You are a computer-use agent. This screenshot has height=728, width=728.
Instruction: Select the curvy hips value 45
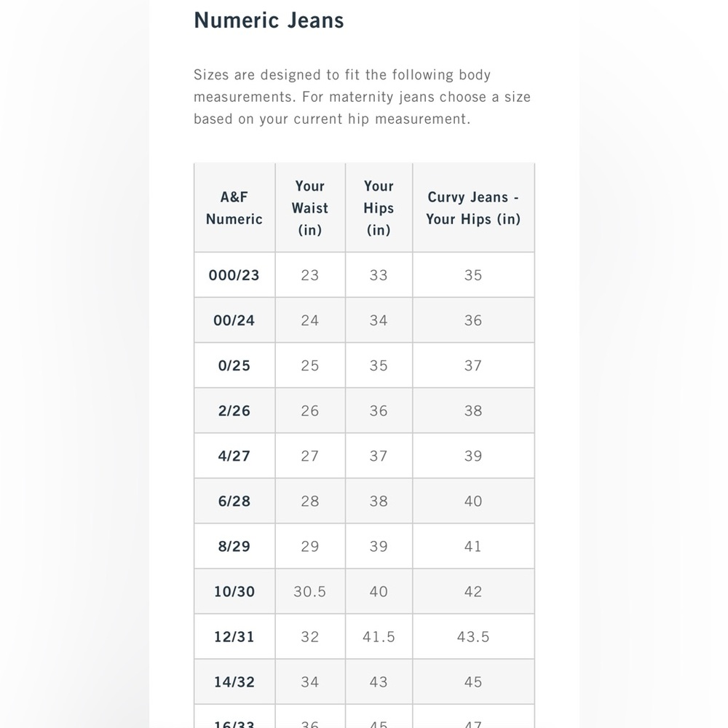pyautogui.click(x=473, y=681)
